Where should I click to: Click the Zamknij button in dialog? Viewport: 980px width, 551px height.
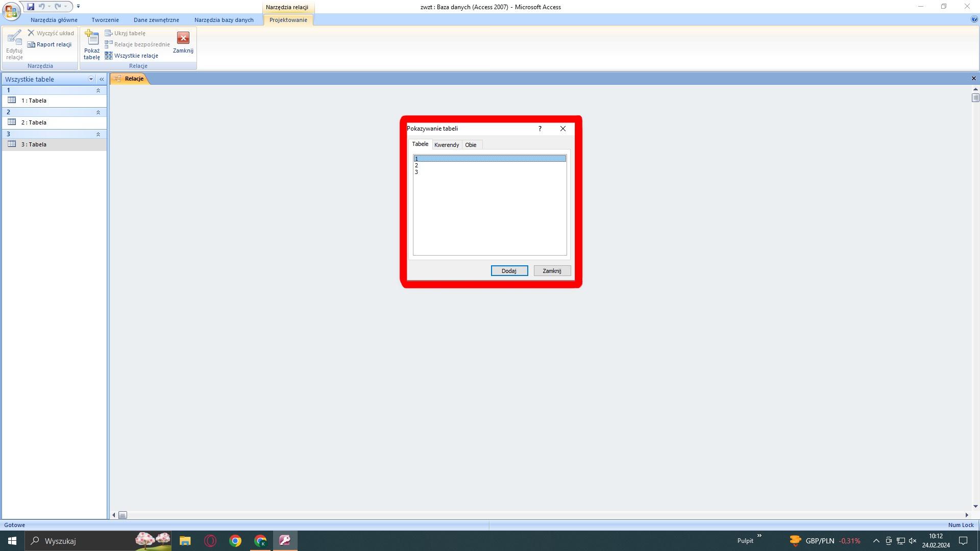552,271
